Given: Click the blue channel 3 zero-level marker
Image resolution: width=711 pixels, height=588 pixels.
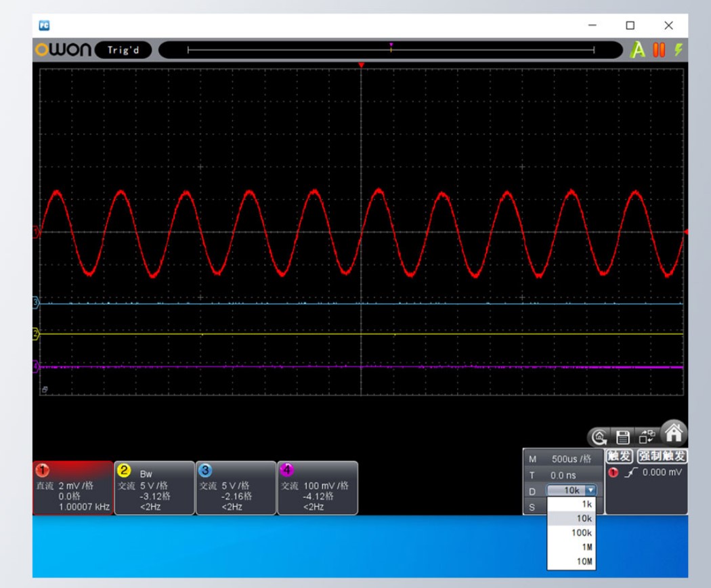Looking at the screenshot, I should pyautogui.click(x=37, y=303).
